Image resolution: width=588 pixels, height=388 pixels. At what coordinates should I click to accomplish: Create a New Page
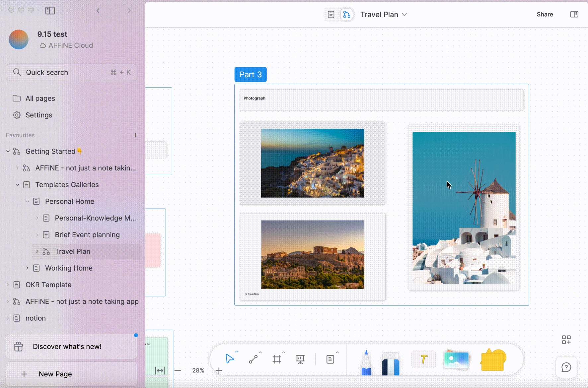[55, 374]
